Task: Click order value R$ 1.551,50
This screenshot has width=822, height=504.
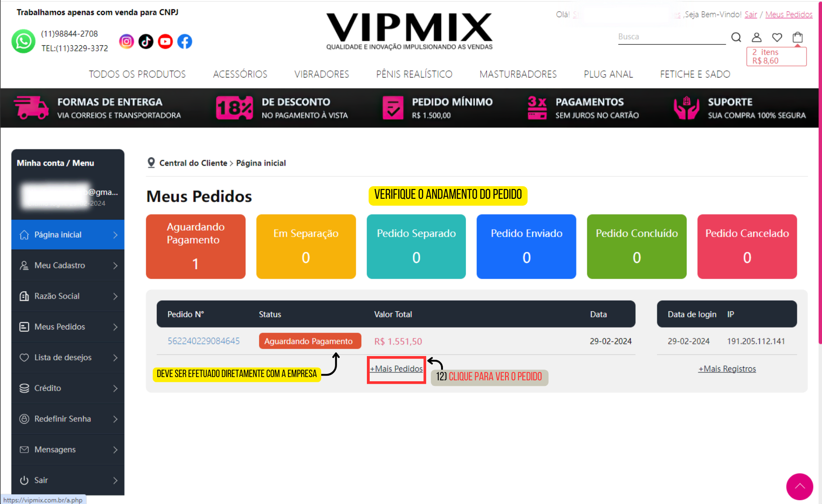Action: click(398, 342)
